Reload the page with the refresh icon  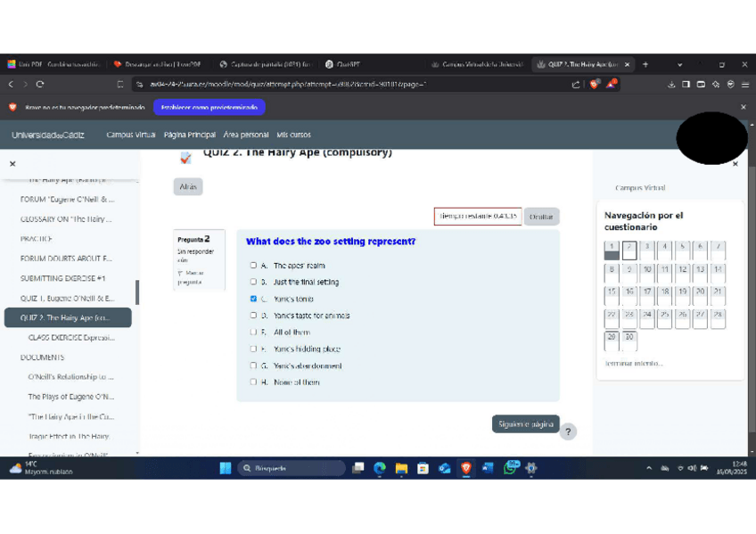pyautogui.click(x=40, y=85)
